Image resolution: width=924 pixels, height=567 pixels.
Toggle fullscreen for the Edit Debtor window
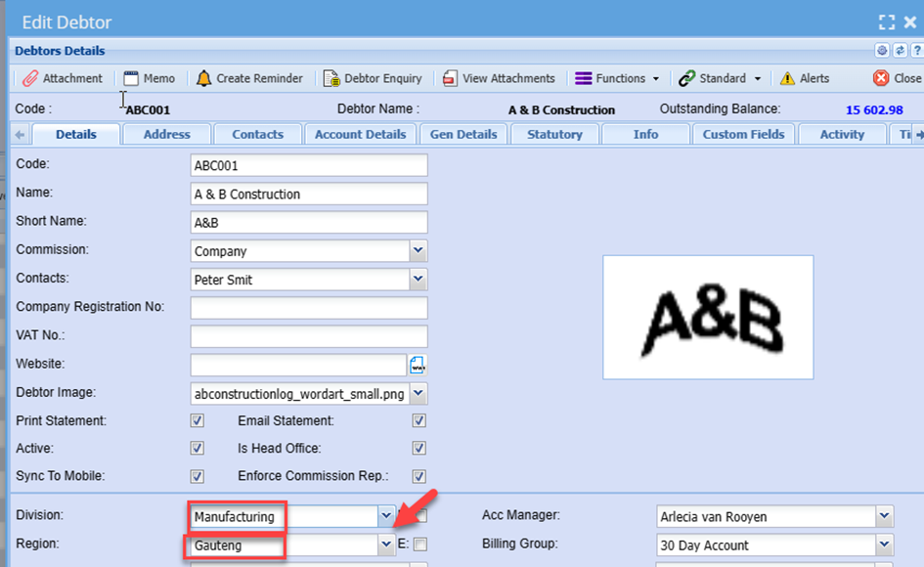pyautogui.click(x=887, y=22)
